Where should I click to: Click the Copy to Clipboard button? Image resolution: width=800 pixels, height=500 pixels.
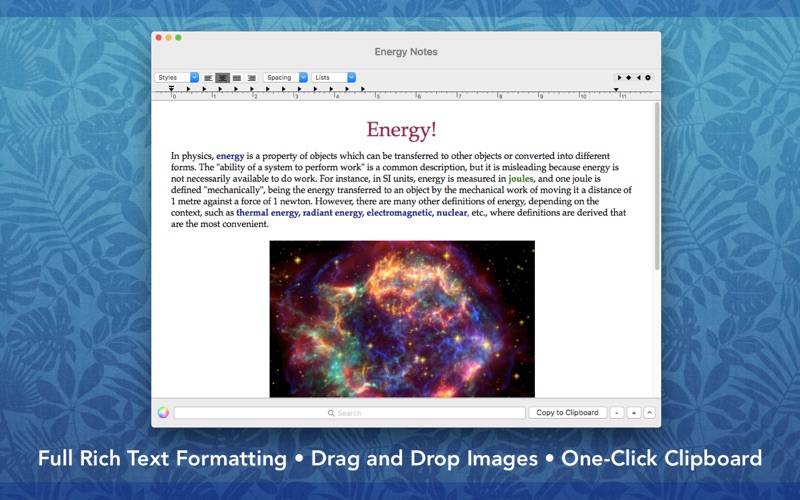567,413
